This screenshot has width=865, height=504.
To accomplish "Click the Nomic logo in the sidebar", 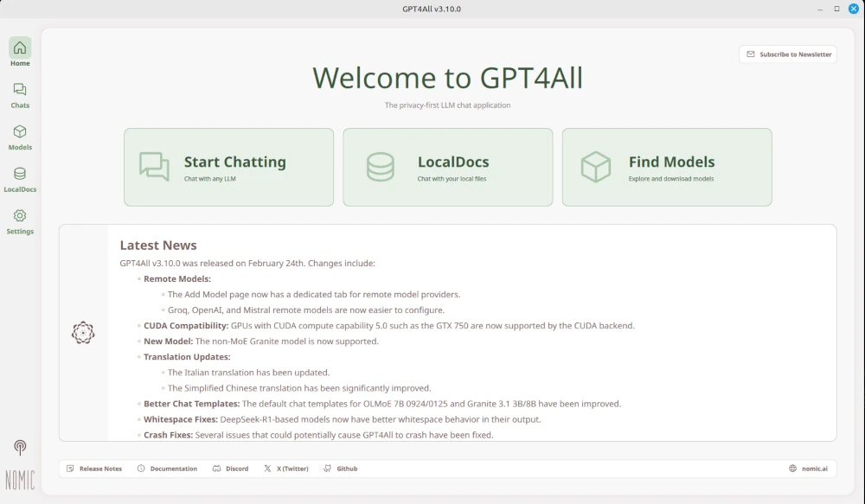I will (20, 481).
